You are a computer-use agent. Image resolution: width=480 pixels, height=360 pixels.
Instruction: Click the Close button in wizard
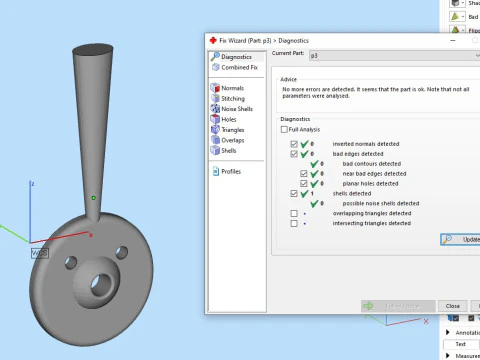coord(453,306)
